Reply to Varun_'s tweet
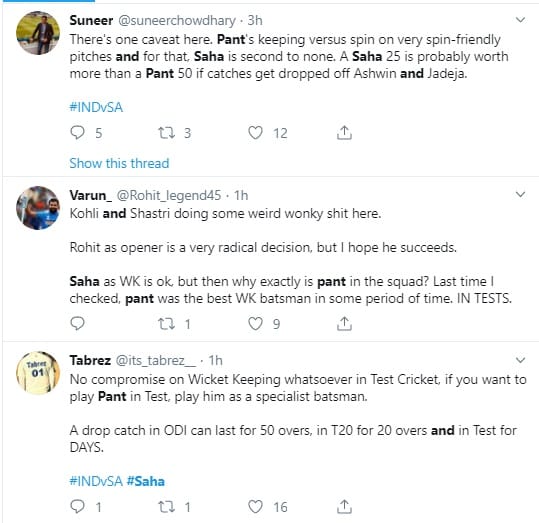This screenshot has width=539, height=523. click(x=77, y=323)
